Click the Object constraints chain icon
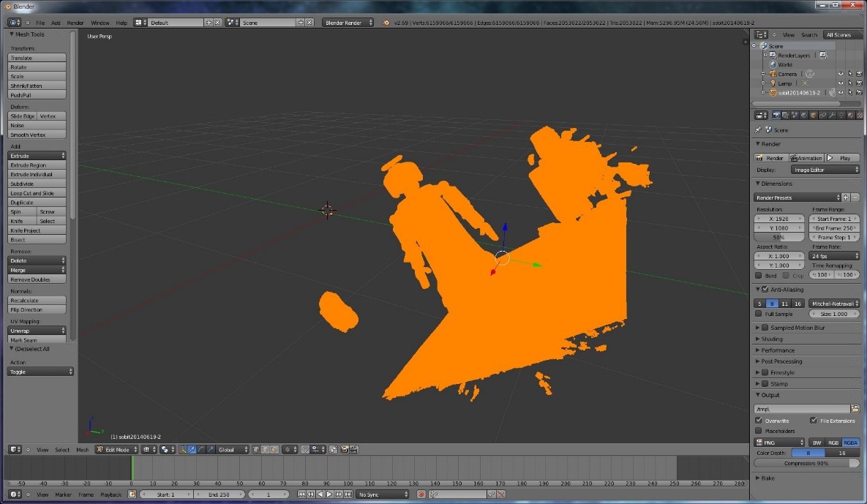 822,115
